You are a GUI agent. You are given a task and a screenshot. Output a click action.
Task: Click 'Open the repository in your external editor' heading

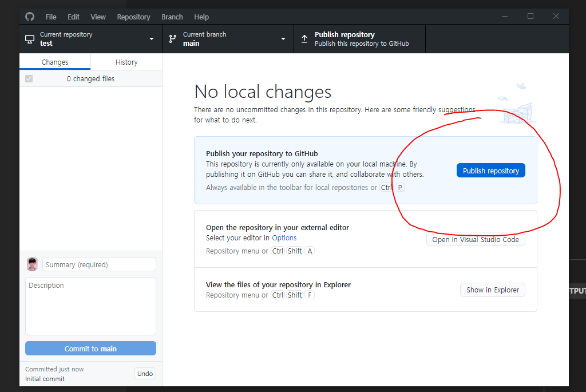click(278, 228)
